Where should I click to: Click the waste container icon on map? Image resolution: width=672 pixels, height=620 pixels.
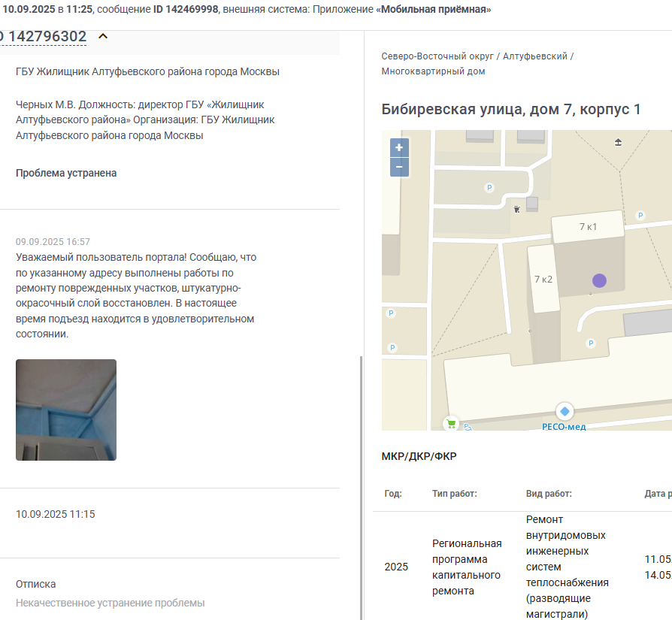point(517,209)
